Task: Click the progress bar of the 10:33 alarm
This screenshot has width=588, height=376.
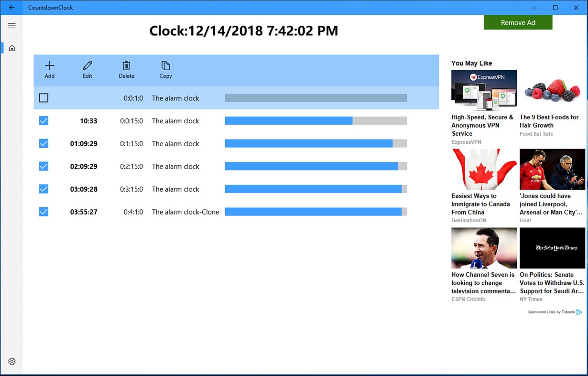Action: point(316,120)
